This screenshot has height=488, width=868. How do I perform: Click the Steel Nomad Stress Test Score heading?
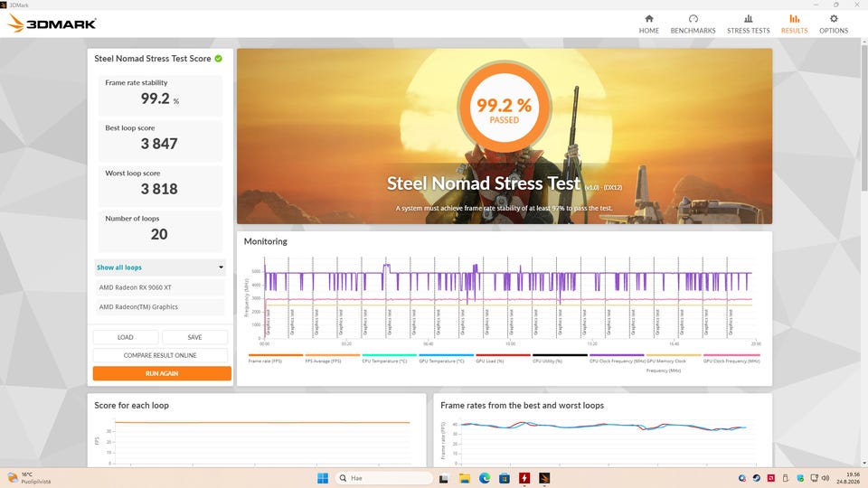152,59
